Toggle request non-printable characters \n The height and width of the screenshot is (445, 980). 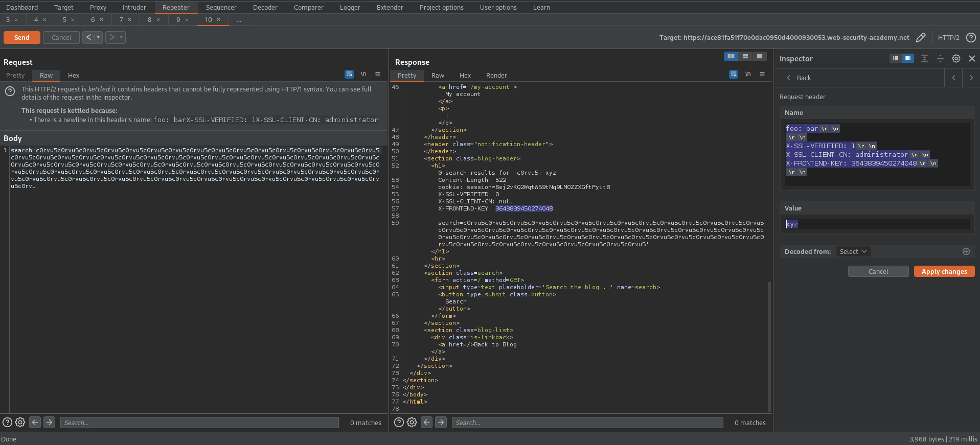pyautogui.click(x=363, y=74)
